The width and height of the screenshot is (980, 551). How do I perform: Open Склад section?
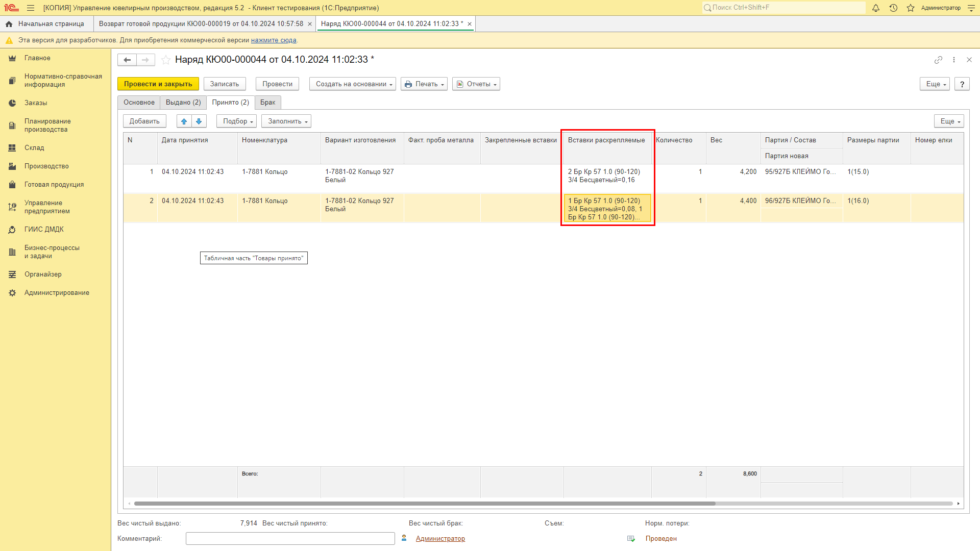(34, 148)
